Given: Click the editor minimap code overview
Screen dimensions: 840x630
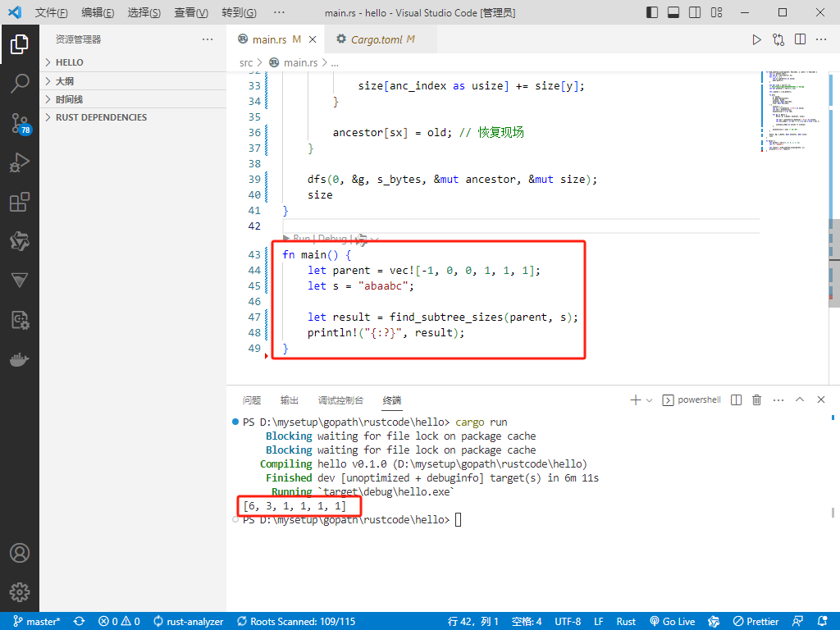Looking at the screenshot, I should 793,112.
